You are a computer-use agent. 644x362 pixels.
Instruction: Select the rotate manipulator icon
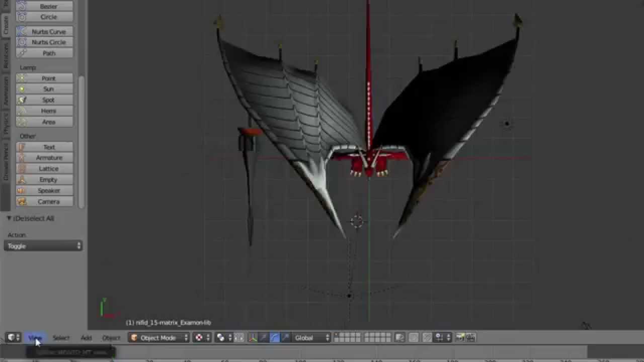coord(275,337)
